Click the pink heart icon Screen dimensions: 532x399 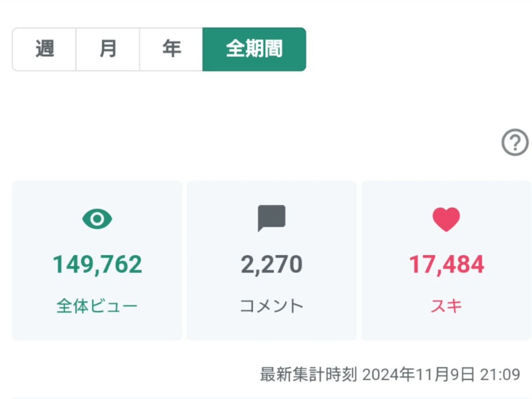tap(446, 219)
